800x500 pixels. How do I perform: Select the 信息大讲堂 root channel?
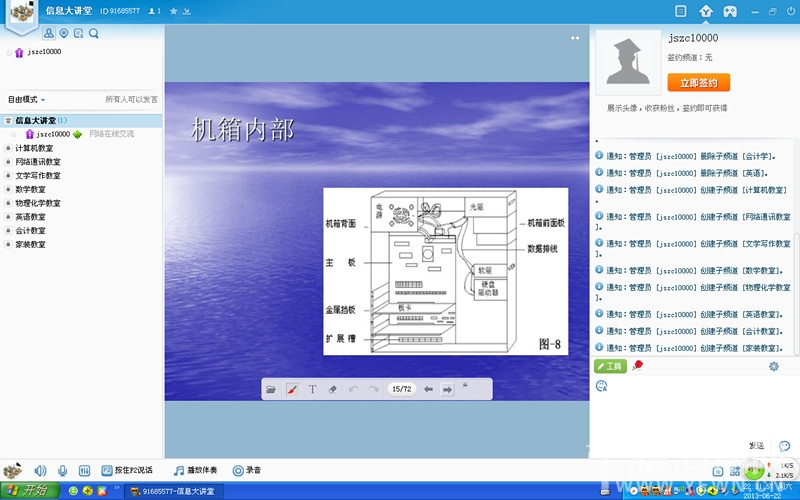click(35, 120)
